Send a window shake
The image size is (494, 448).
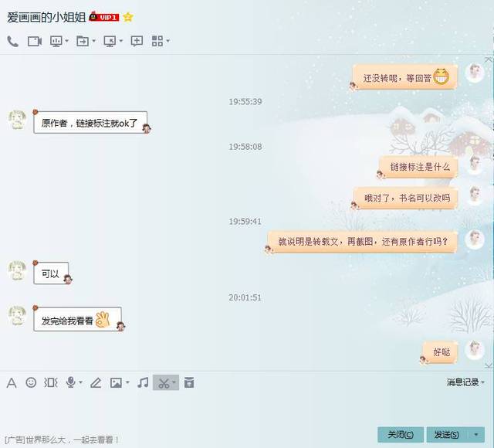coord(50,382)
